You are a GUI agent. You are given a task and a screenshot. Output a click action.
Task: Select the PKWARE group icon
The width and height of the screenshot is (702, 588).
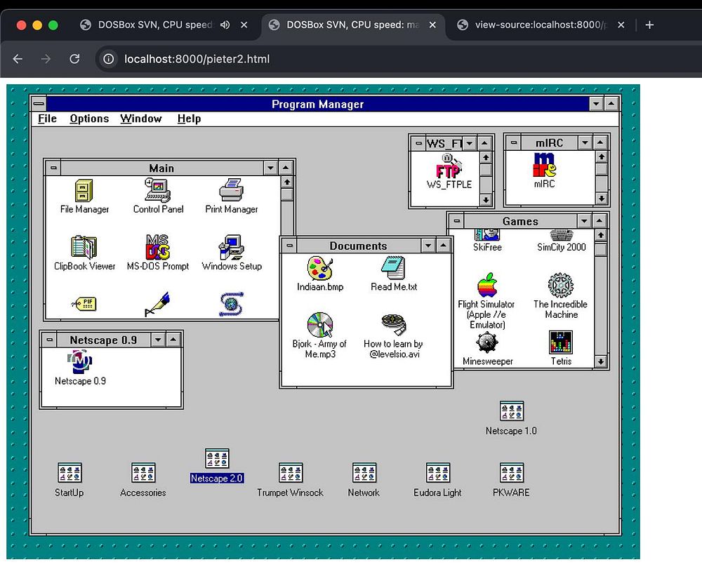511,473
